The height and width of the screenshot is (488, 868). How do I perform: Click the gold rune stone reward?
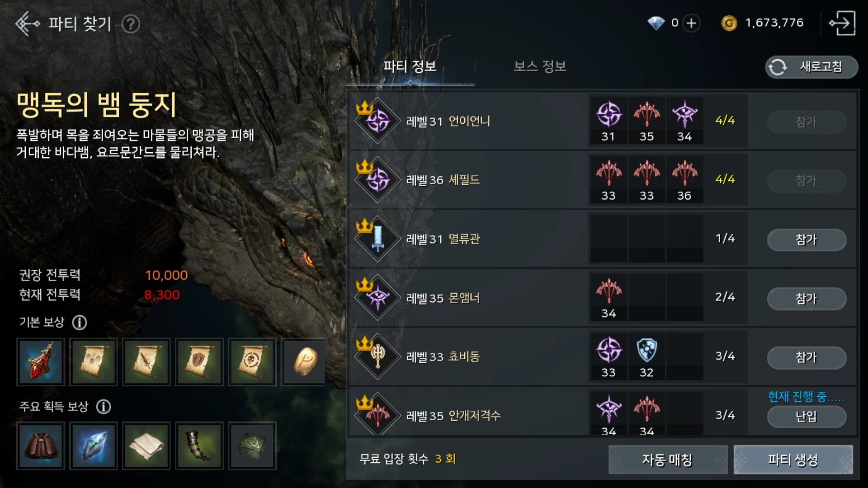(x=304, y=361)
